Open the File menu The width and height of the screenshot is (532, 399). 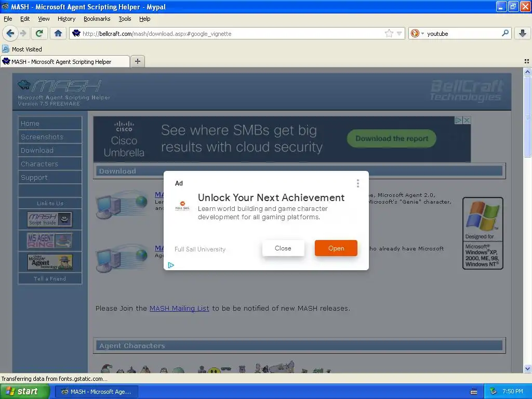click(8, 19)
